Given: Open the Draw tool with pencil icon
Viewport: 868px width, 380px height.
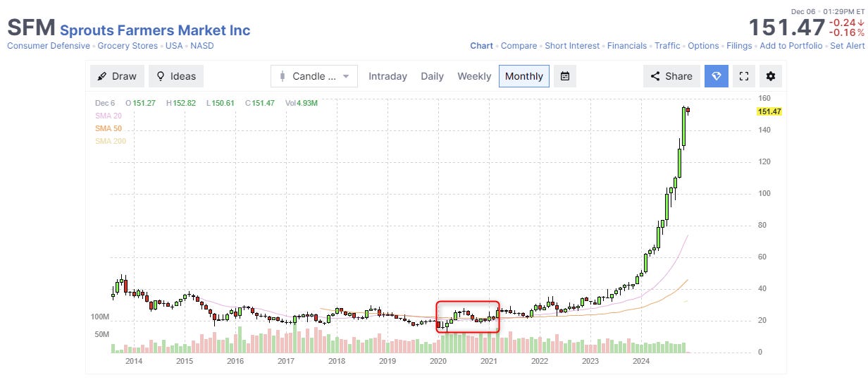Looking at the screenshot, I should (117, 76).
